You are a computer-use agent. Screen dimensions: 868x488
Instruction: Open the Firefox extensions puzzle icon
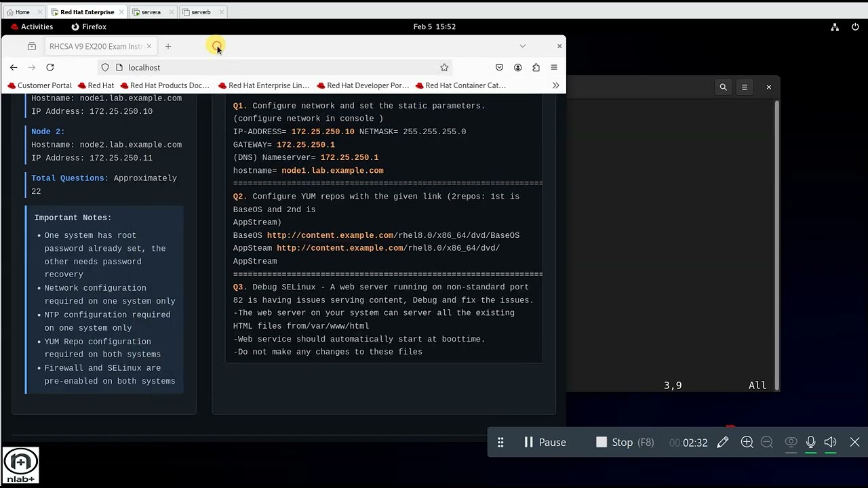pos(536,67)
